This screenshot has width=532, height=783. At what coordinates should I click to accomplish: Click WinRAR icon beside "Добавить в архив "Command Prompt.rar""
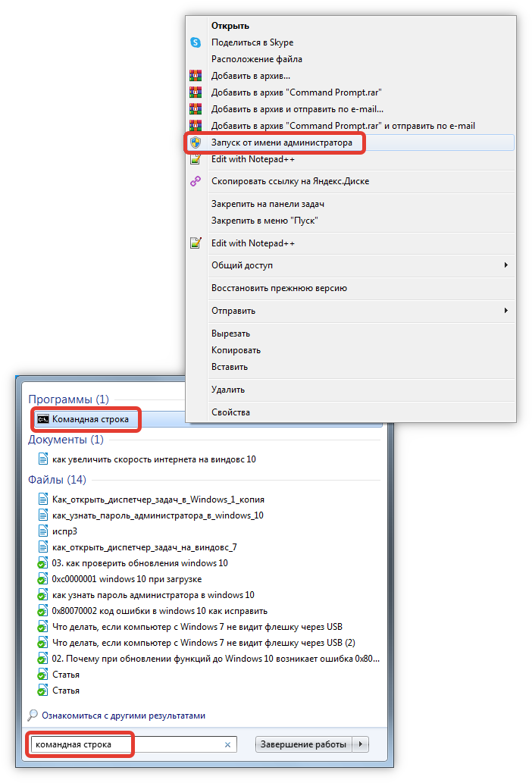point(196,92)
